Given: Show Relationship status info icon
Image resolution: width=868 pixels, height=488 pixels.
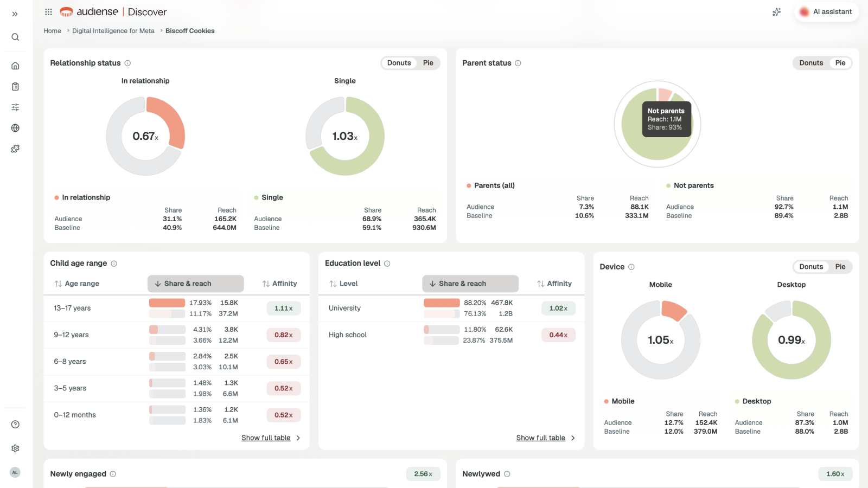Looking at the screenshot, I should (127, 63).
